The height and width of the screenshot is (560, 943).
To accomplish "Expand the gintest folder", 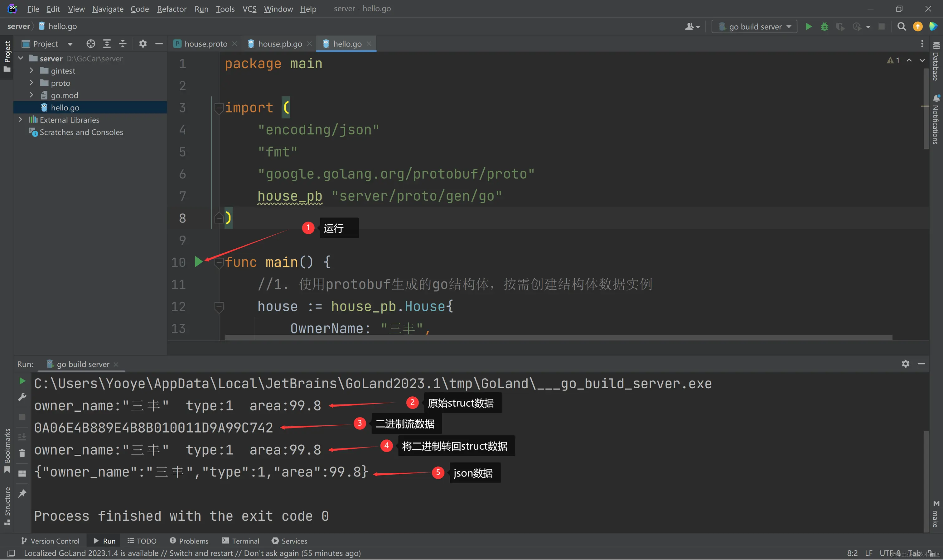I will tap(32, 70).
